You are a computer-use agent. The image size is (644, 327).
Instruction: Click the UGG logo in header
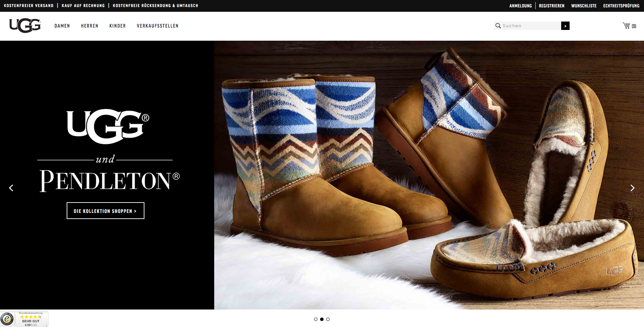tap(25, 26)
